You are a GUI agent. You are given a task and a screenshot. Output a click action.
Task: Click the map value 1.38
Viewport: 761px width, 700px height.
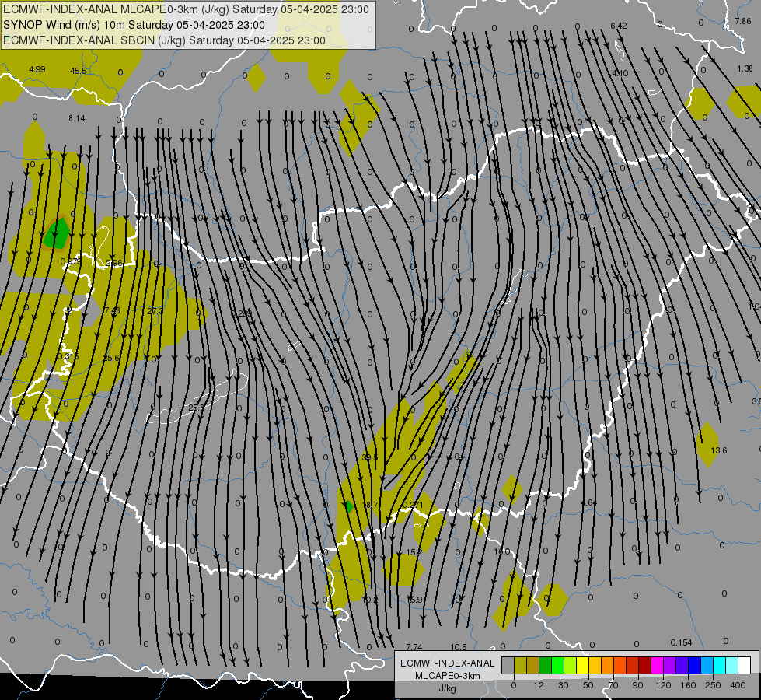click(x=745, y=68)
